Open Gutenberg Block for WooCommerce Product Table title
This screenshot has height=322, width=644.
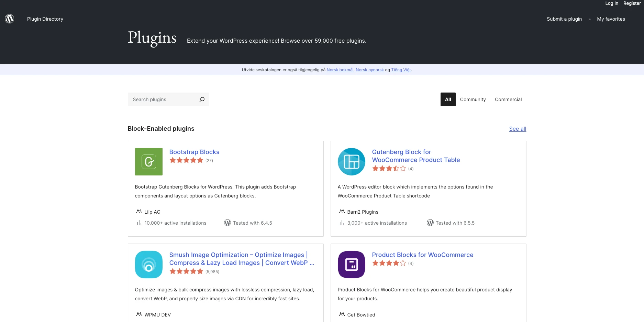(416, 156)
